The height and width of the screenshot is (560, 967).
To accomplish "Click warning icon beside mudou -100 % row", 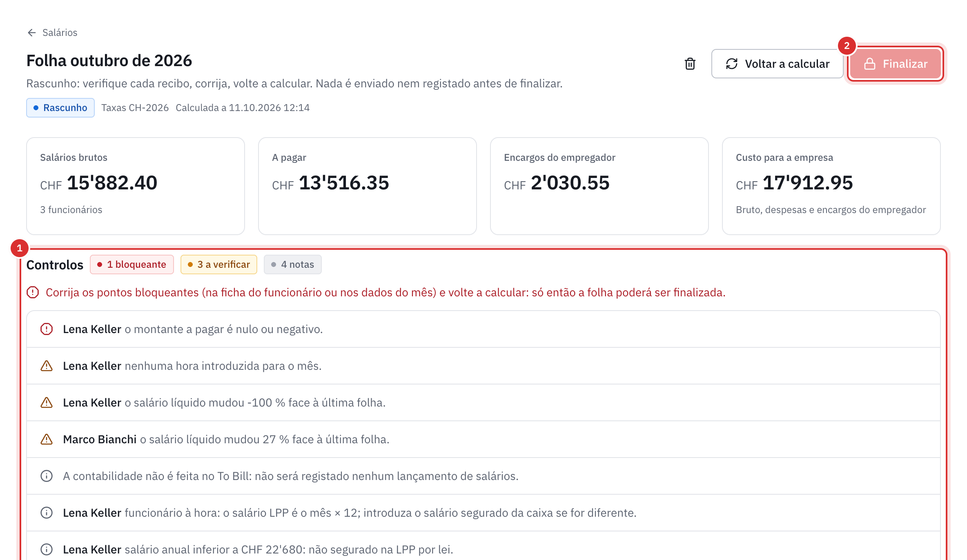I will point(47,402).
